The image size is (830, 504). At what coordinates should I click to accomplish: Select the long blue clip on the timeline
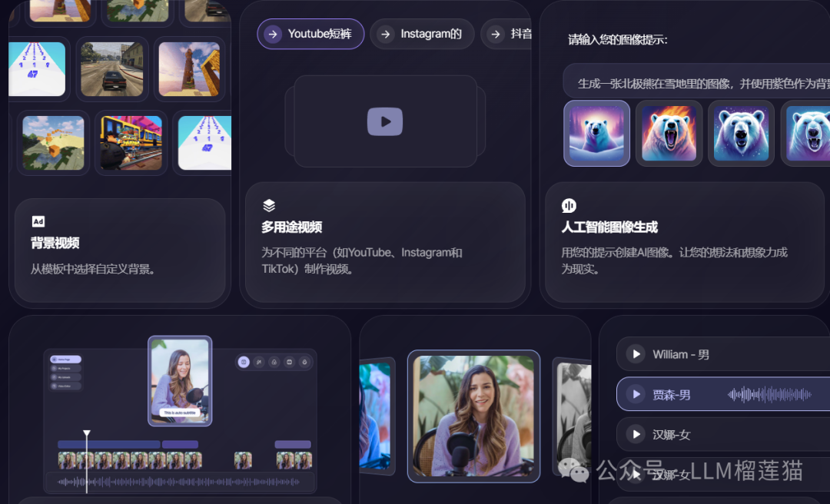[109, 445]
